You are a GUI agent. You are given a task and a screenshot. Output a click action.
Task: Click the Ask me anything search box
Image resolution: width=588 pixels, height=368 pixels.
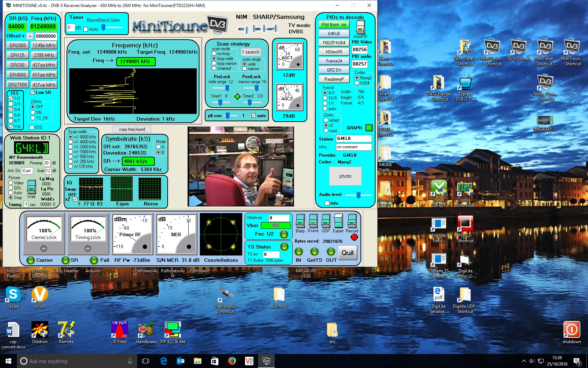[x=76, y=361]
